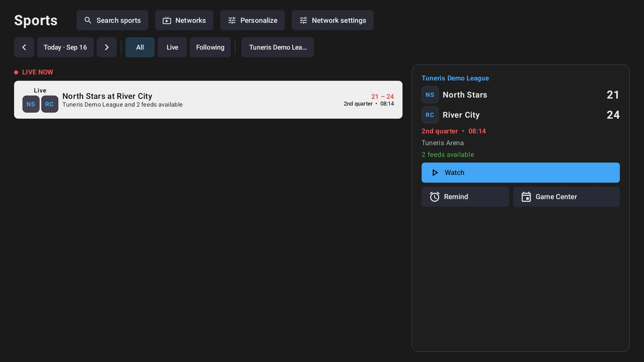Click the RC badge in details panel
The width and height of the screenshot is (644, 362).
click(430, 115)
